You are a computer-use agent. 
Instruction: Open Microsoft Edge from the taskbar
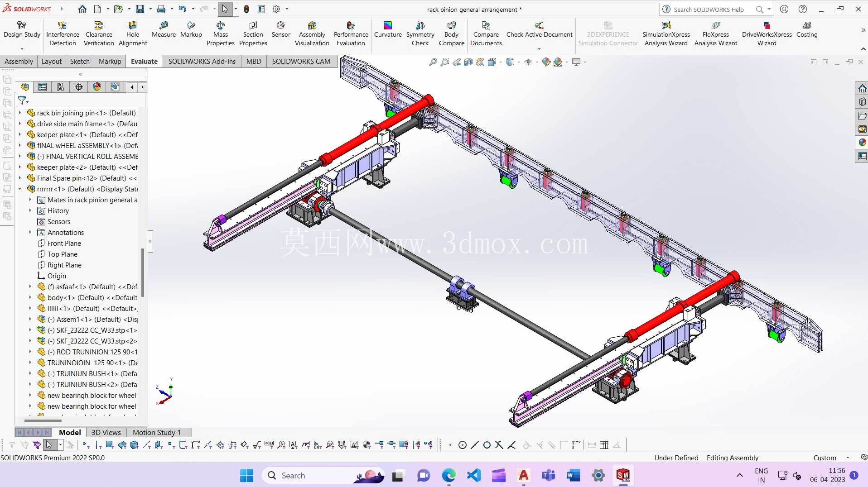[x=448, y=475]
